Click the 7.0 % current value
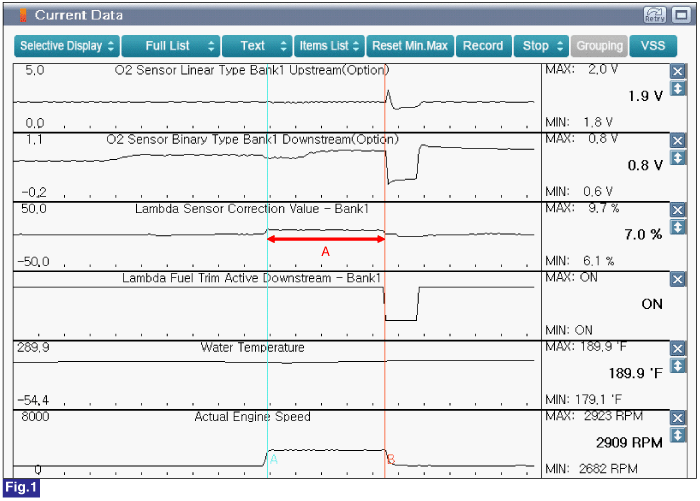Image resolution: width=700 pixels, height=501 pixels. (643, 234)
